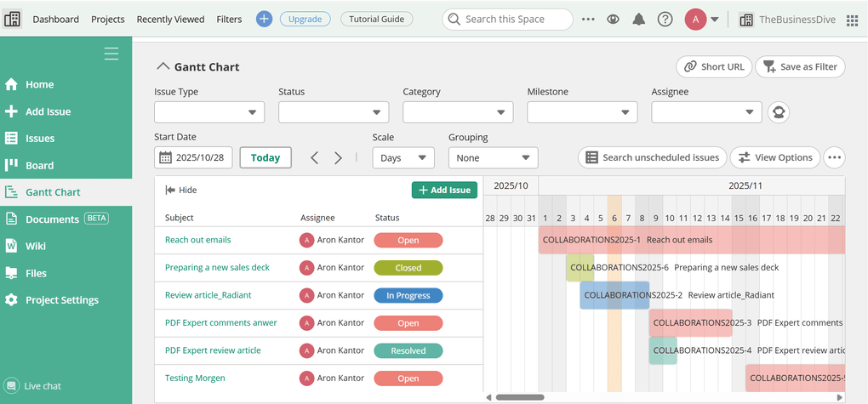This screenshot has width=868, height=404.
Task: Open the three-dots menu beside search
Action: click(588, 19)
